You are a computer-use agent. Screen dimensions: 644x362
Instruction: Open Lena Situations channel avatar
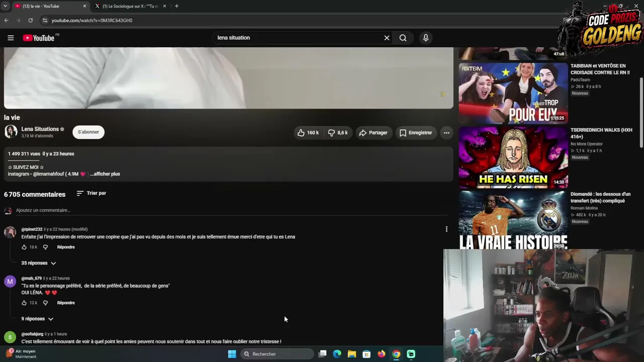coord(11,132)
